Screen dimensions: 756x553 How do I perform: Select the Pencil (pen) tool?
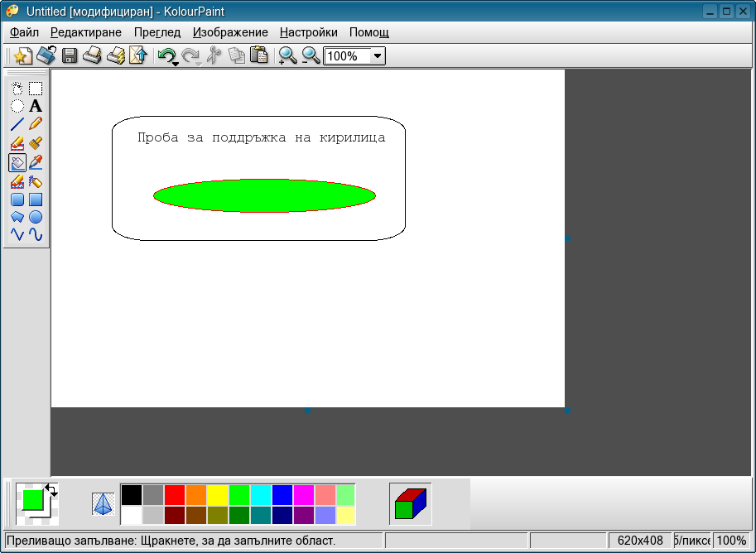[x=36, y=124]
